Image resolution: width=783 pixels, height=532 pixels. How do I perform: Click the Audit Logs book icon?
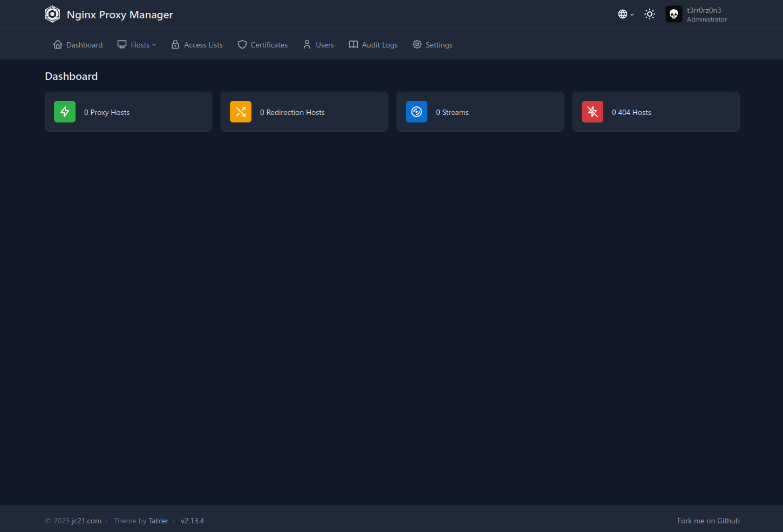point(353,44)
